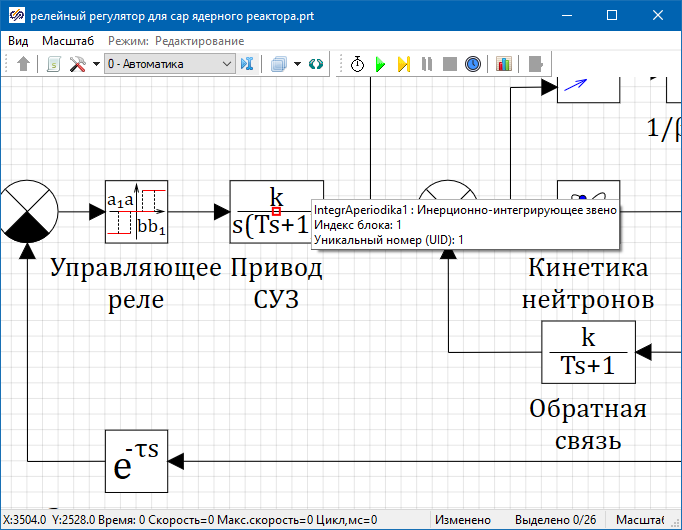This screenshot has width=682, height=530.
Task: Open the '0 - Автоматика' layer combo box
Action: (x=168, y=64)
